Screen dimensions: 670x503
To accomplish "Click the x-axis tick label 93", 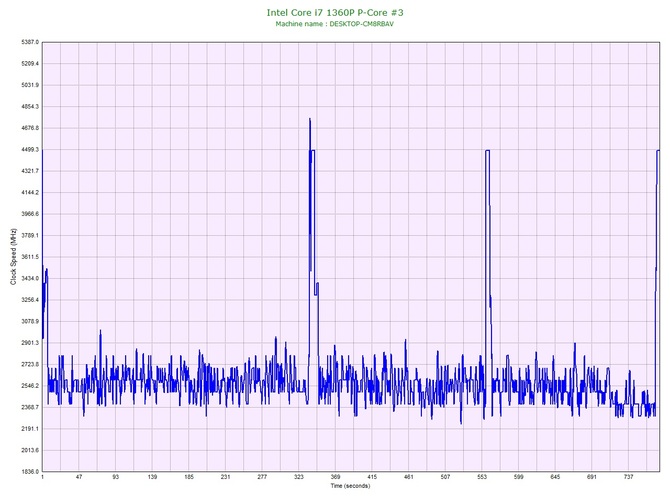I will (116, 477).
